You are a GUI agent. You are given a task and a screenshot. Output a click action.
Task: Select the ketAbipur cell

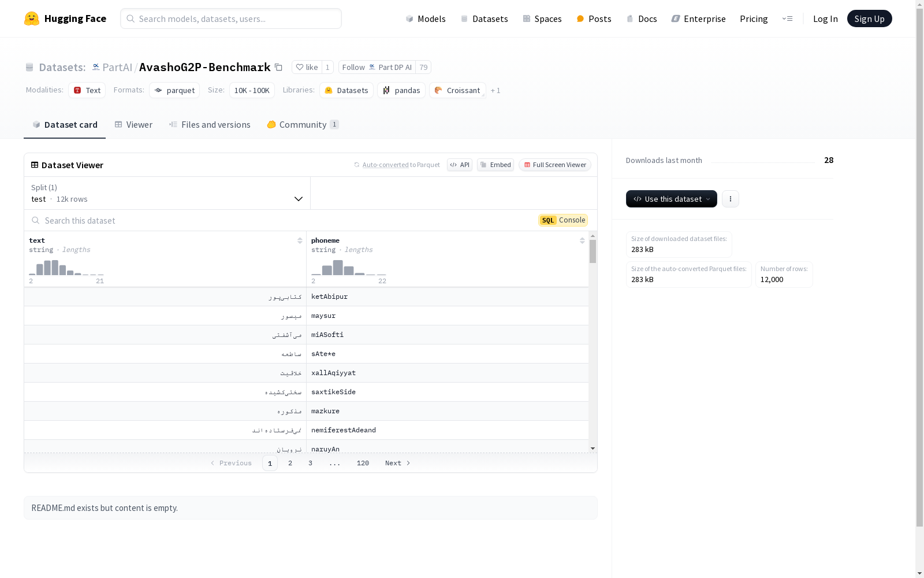pyautogui.click(x=448, y=297)
